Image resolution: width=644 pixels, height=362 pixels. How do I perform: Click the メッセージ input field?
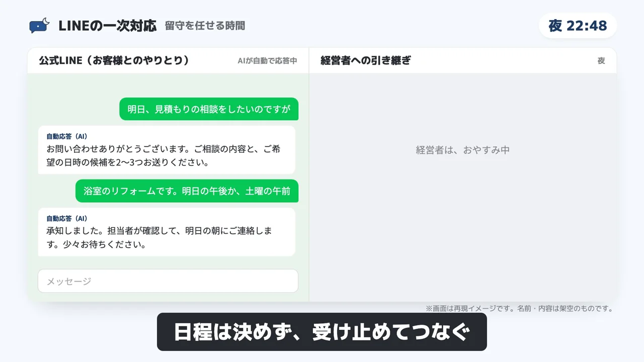pos(168,281)
